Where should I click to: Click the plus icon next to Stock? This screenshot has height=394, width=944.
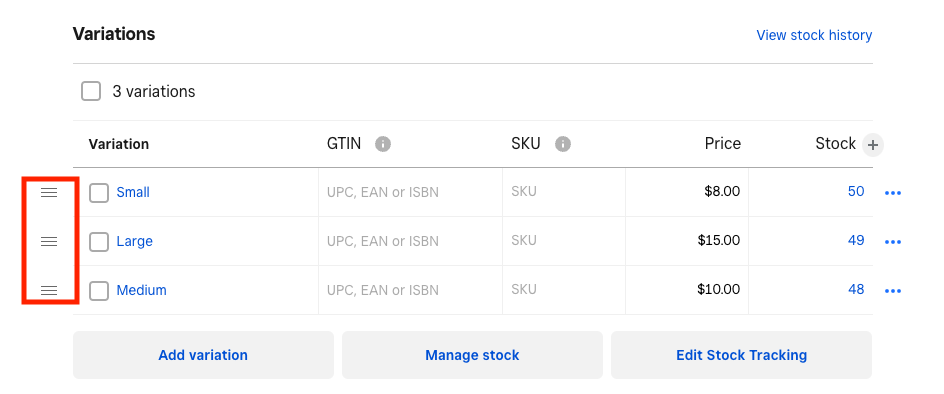point(873,145)
